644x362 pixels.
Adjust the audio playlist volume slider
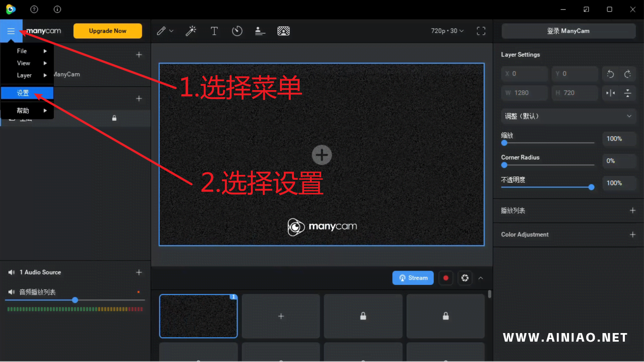click(x=75, y=300)
